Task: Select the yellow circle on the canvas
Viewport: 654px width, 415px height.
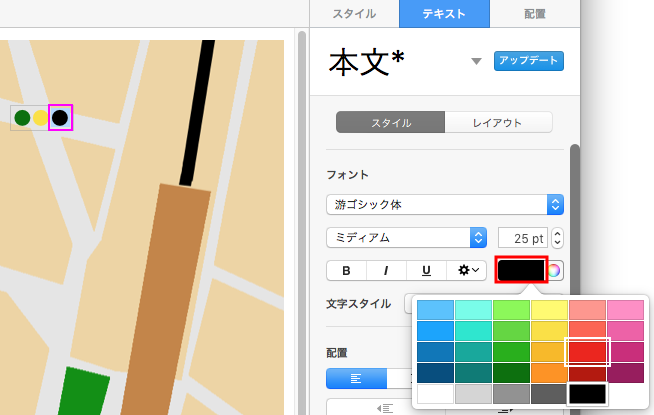Action: tap(40, 118)
